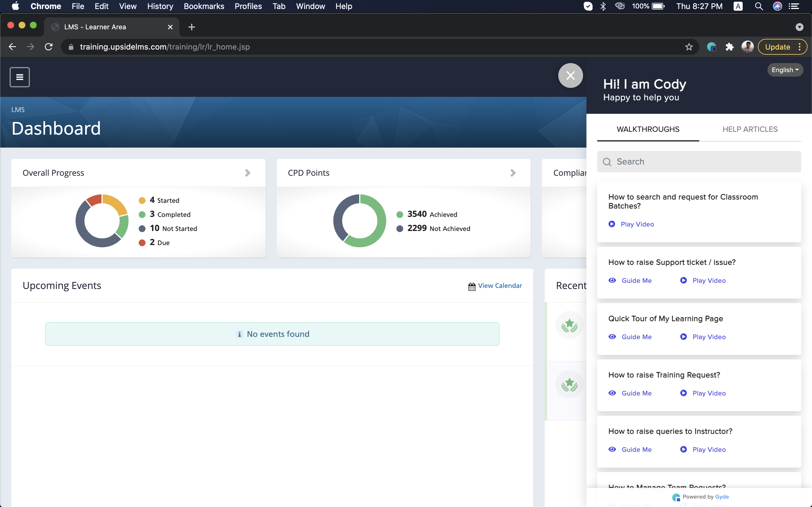Open the English language dropdown
The image size is (812, 507).
point(785,70)
